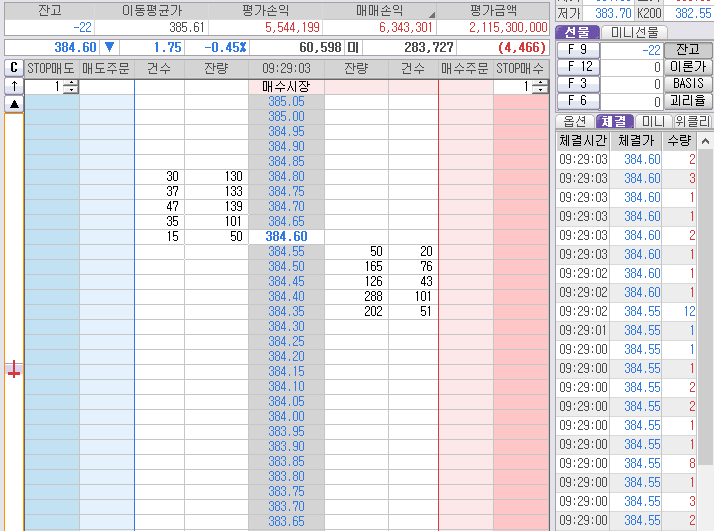Click buy remaining quantity 288 at 384.40
Viewport: 714px width, 531px height.
(373, 296)
